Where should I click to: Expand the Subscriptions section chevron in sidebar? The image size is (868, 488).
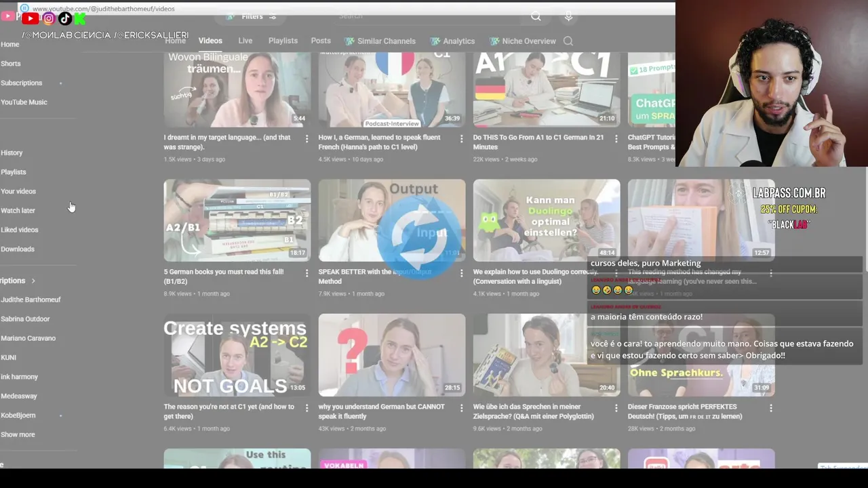[x=33, y=281]
